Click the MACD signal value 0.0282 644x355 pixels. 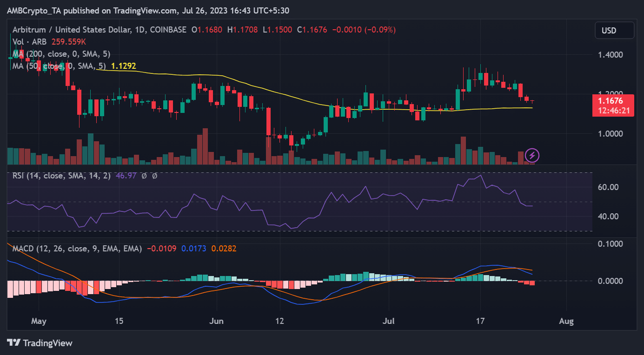[224, 249]
